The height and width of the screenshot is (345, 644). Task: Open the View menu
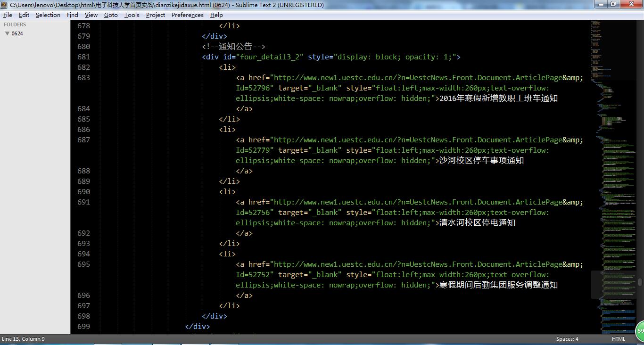[x=91, y=15]
